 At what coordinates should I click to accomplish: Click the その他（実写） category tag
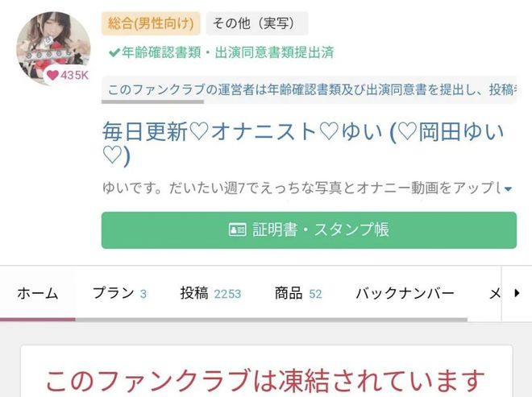coord(257,23)
